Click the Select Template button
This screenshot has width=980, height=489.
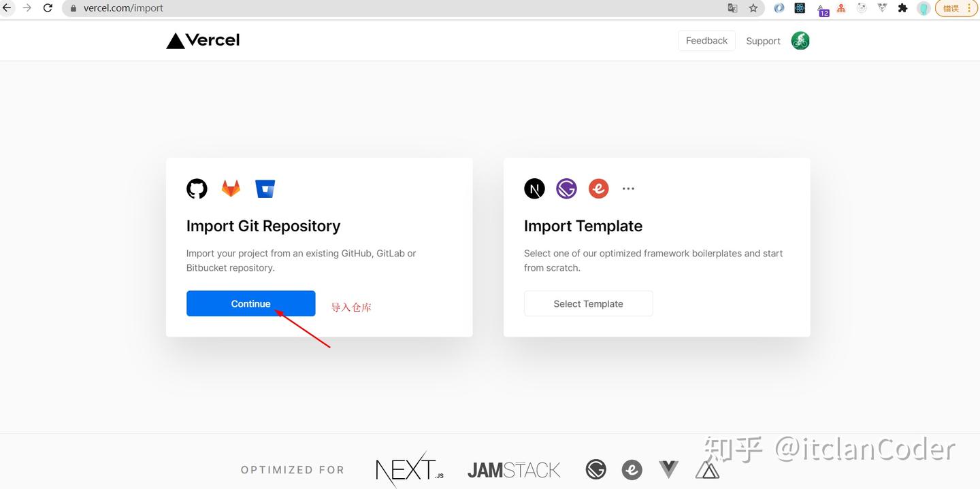588,303
